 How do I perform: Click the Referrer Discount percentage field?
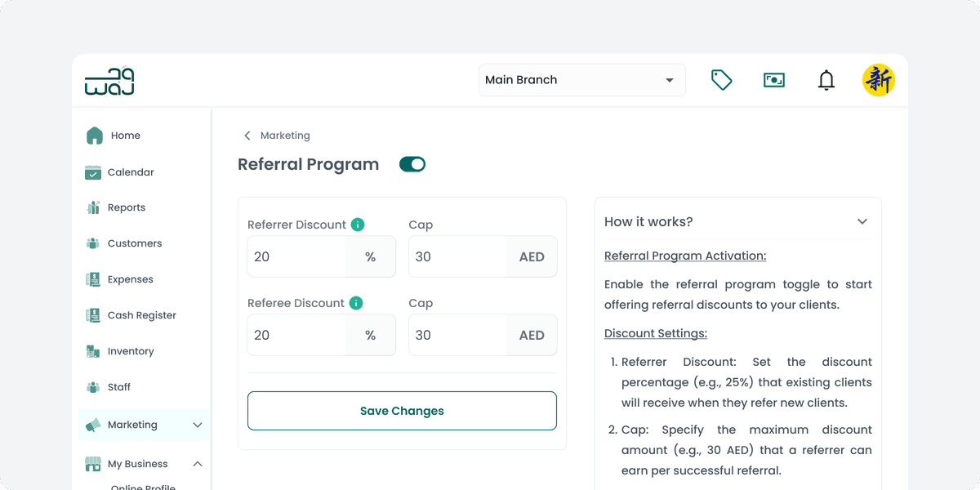(298, 256)
